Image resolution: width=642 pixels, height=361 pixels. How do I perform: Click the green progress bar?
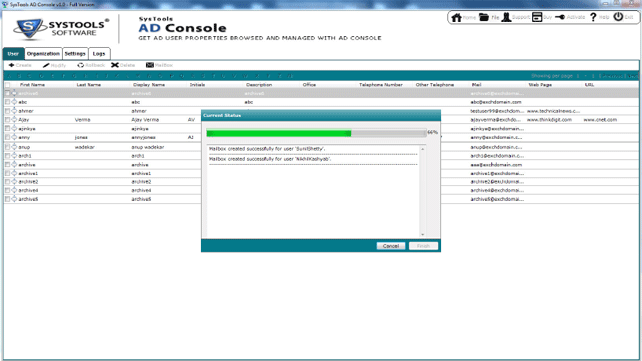point(279,133)
